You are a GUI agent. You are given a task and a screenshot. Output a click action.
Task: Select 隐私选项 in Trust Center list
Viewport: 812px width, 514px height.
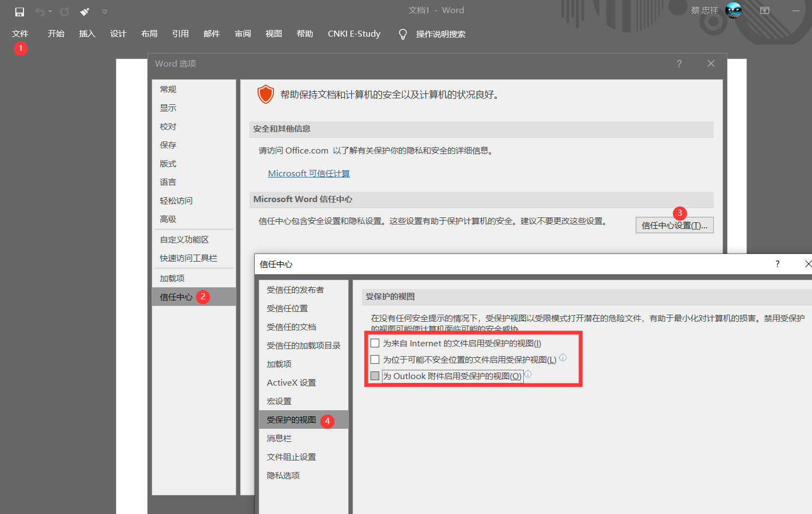[x=303, y=476]
